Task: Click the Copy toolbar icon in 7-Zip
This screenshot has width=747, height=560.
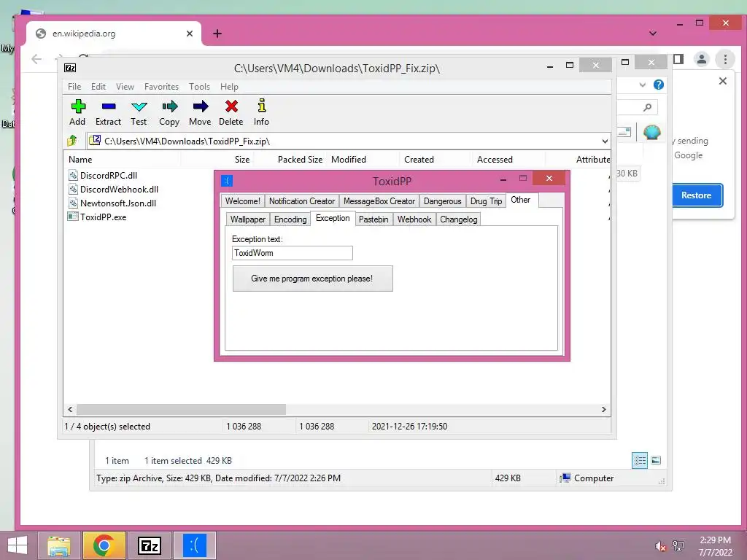Action: [x=169, y=106]
